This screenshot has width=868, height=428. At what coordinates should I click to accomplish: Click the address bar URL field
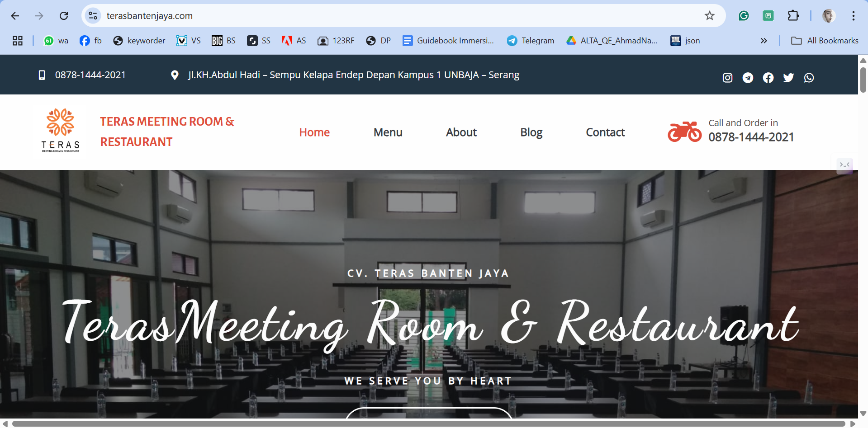tap(362, 16)
